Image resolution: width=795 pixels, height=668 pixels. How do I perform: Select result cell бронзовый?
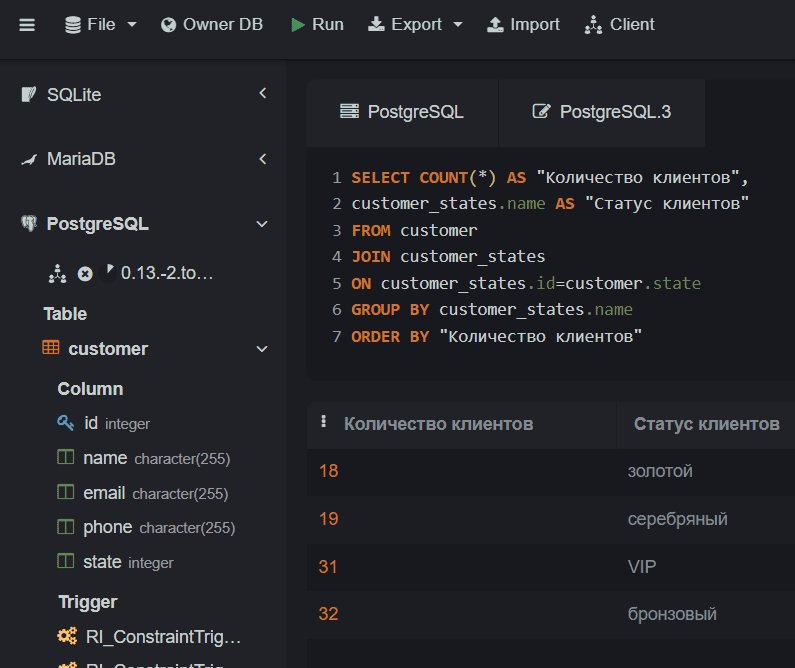[x=672, y=615]
